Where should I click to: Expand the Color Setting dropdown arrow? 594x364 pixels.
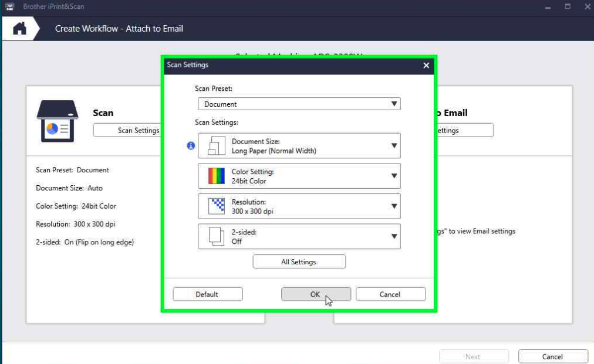click(394, 176)
